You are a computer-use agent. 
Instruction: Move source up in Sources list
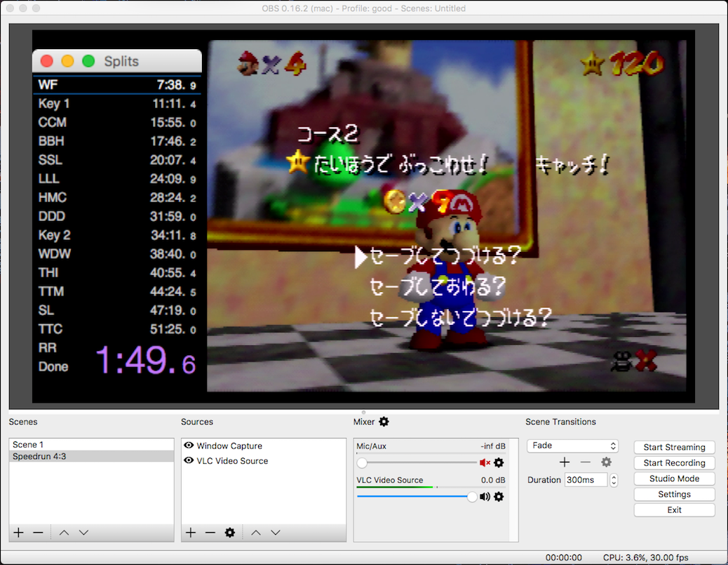[256, 533]
